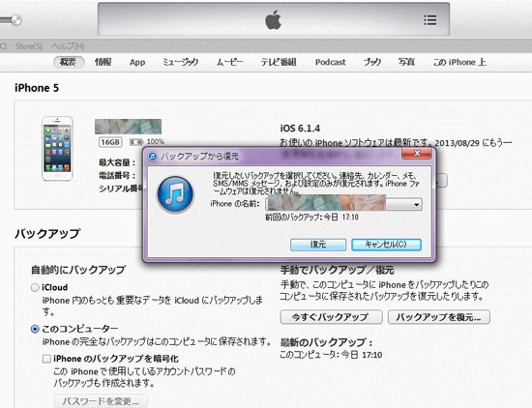Switch to the 情報 tab
The height and width of the screenshot is (408, 532).
pyautogui.click(x=103, y=62)
